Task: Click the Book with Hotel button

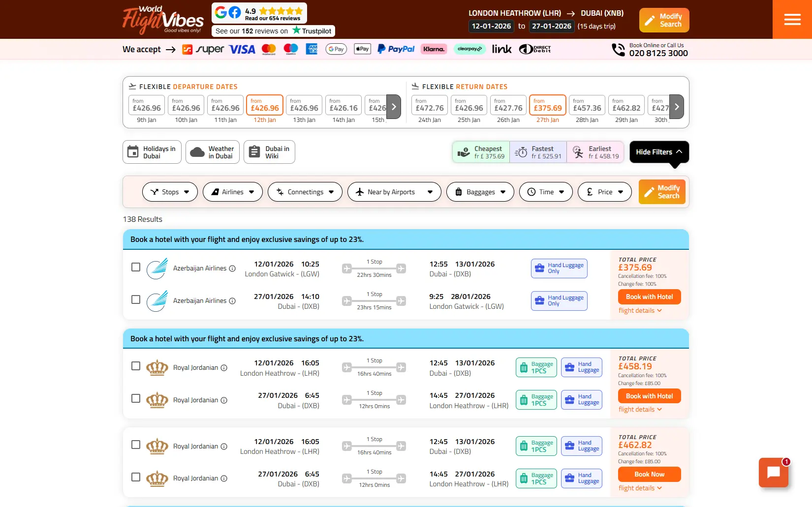Action: click(x=649, y=297)
